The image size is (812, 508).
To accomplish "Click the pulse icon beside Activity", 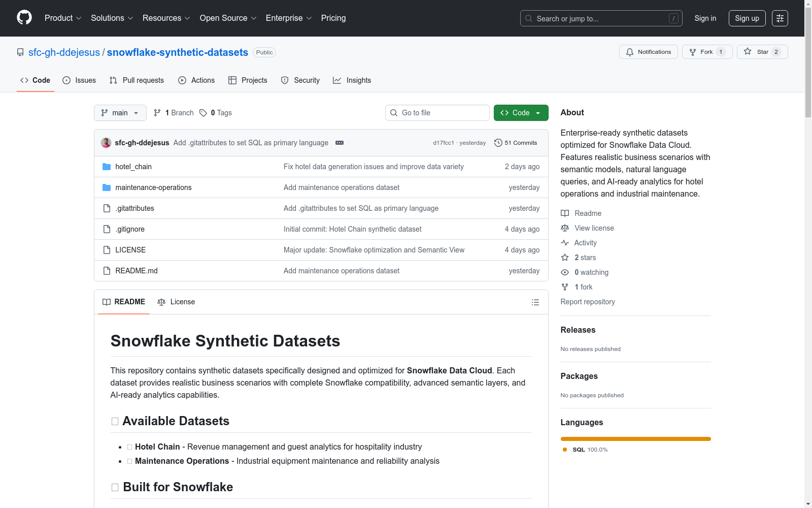I will [x=565, y=243].
